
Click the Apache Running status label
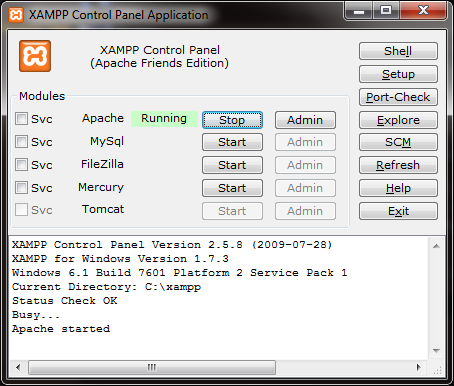coord(164,119)
